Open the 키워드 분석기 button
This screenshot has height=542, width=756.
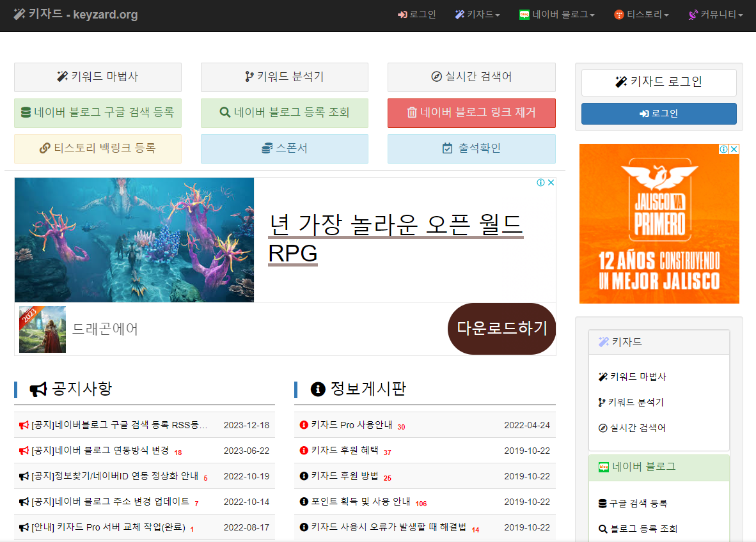285,77
